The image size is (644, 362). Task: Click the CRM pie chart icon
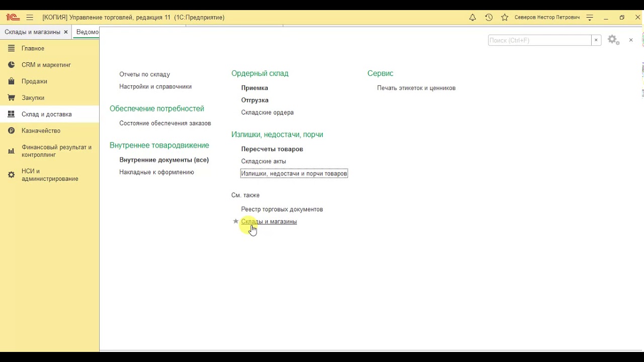pos(11,65)
